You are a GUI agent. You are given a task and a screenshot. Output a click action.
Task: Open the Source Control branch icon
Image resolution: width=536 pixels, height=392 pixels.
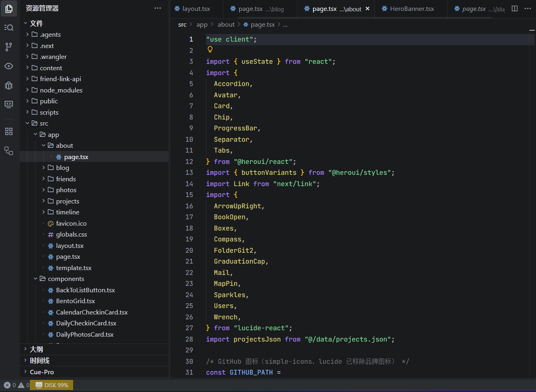click(x=8, y=47)
